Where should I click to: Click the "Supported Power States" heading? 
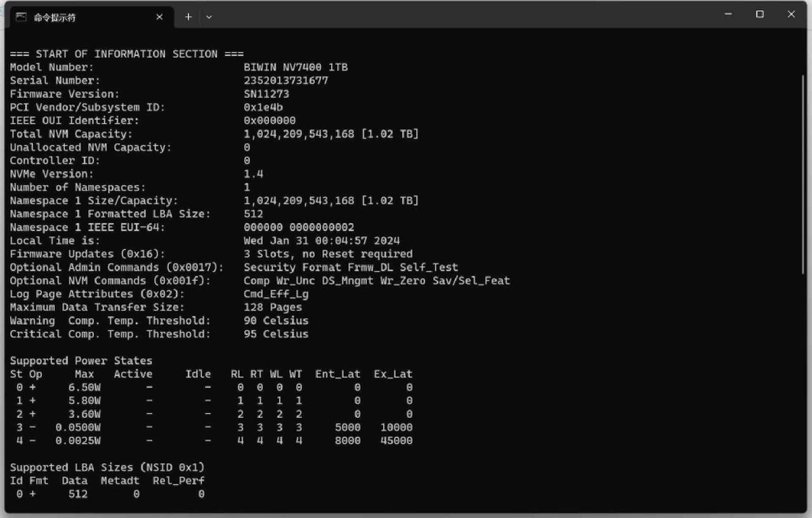click(81, 360)
